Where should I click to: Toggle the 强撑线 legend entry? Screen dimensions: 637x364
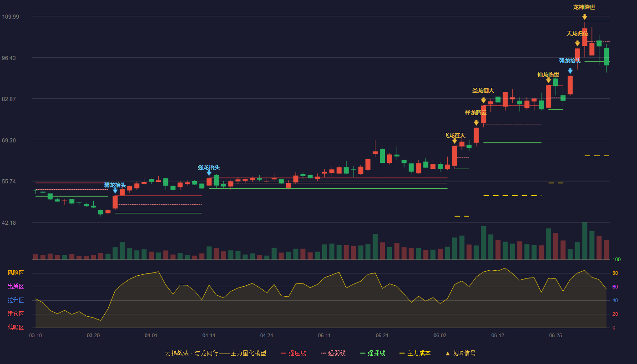point(373,353)
